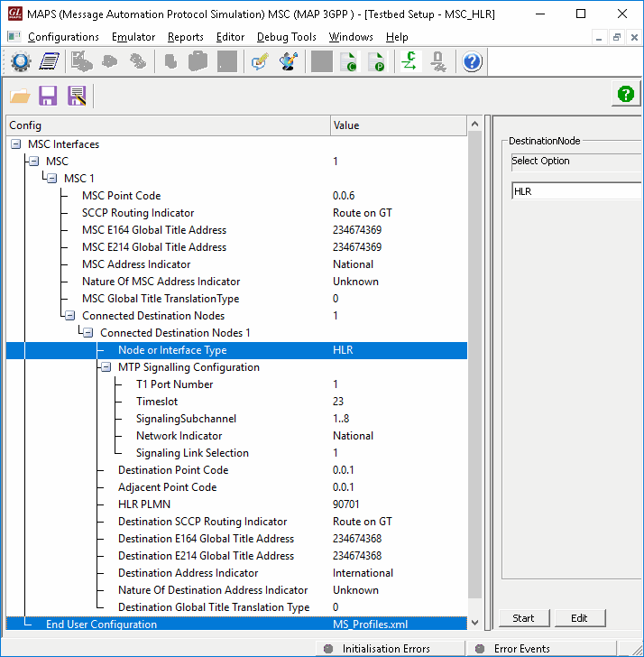Select SCCP Routing Indicator row
Viewport: 644px width, 657px height.
(236, 213)
